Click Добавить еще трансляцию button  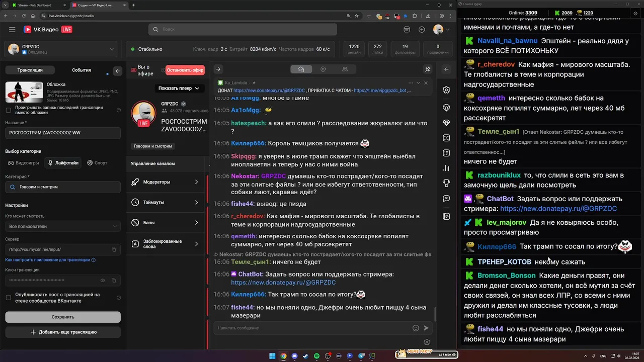(x=63, y=332)
